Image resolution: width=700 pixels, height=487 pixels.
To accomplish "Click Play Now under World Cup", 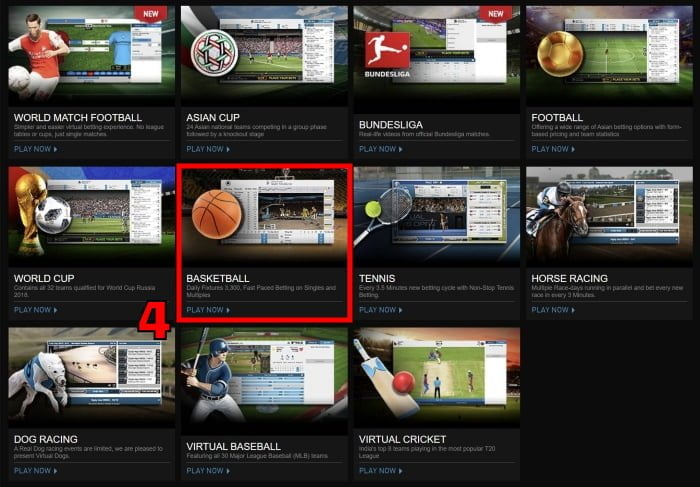I will pos(36,310).
